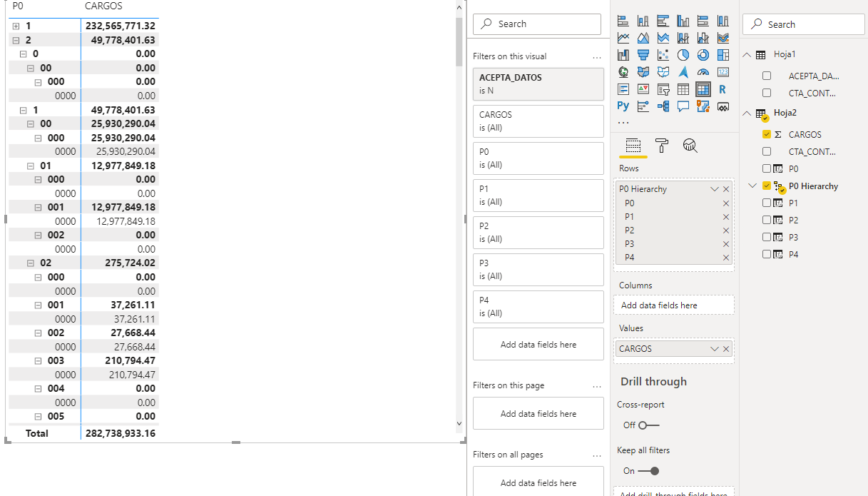This screenshot has height=496, width=868.
Task: Click the Fields pane Search box
Action: point(804,24)
